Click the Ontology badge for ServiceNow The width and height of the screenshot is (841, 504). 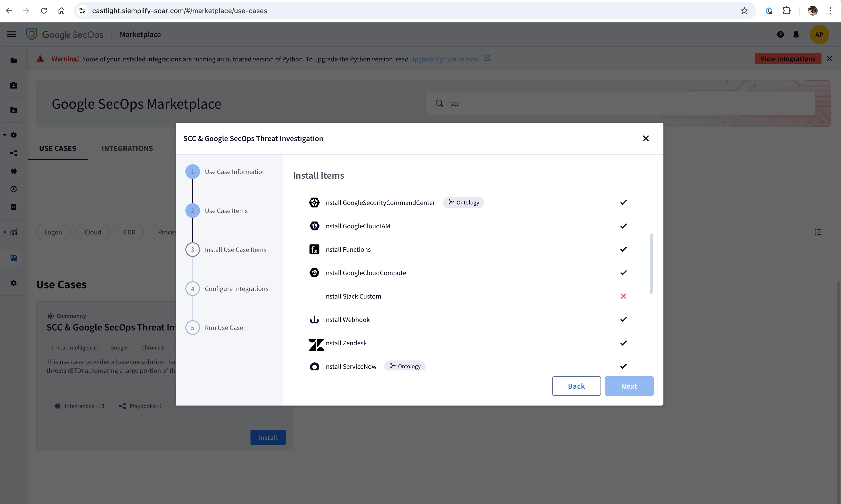pos(405,366)
